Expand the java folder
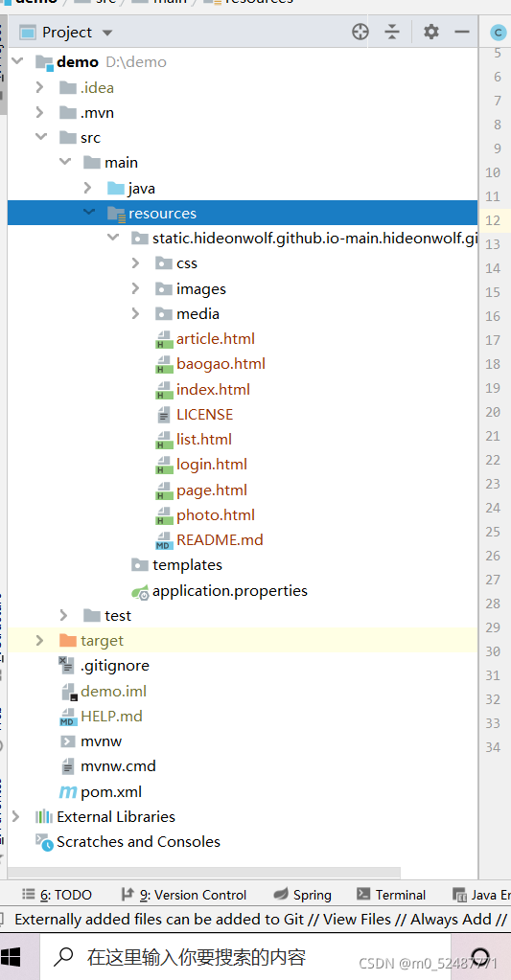The image size is (511, 980). [87, 188]
